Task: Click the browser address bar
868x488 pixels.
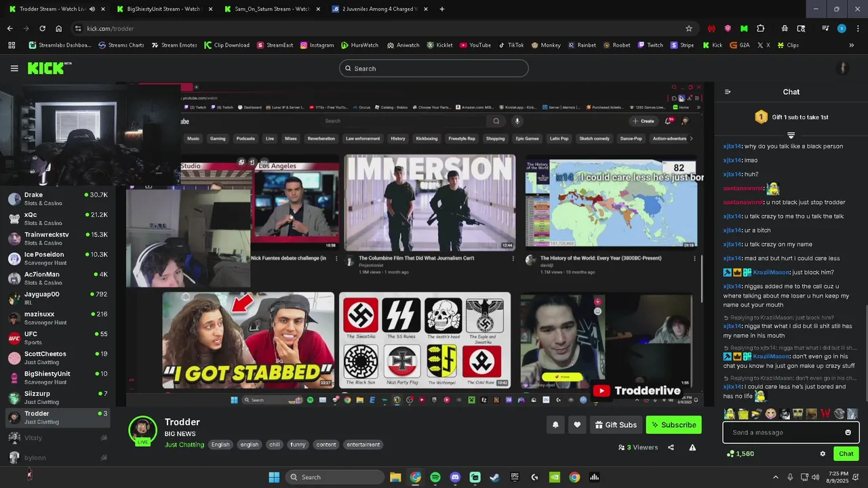Action: click(383, 28)
